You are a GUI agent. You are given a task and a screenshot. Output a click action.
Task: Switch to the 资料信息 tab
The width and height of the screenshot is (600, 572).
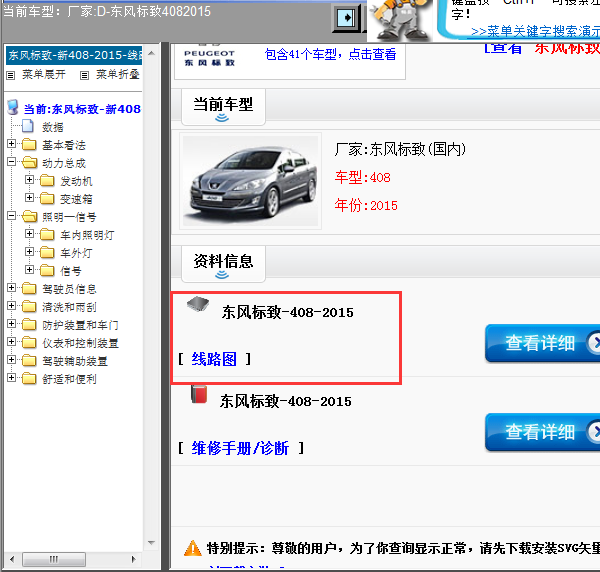coord(223,264)
